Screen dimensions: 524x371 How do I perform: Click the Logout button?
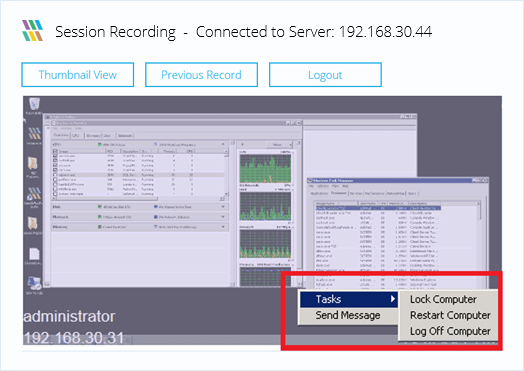coord(325,75)
